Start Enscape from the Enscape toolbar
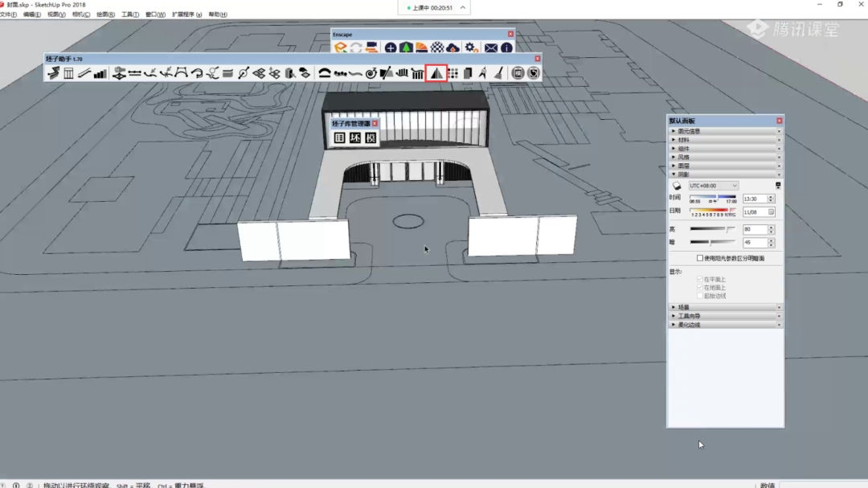This screenshot has width=868, height=488. click(341, 48)
